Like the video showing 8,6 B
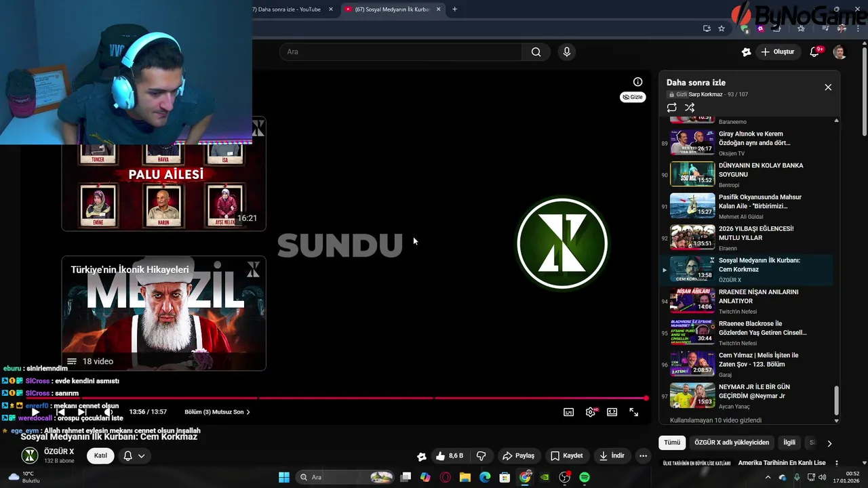The height and width of the screenshot is (488, 868). click(449, 455)
